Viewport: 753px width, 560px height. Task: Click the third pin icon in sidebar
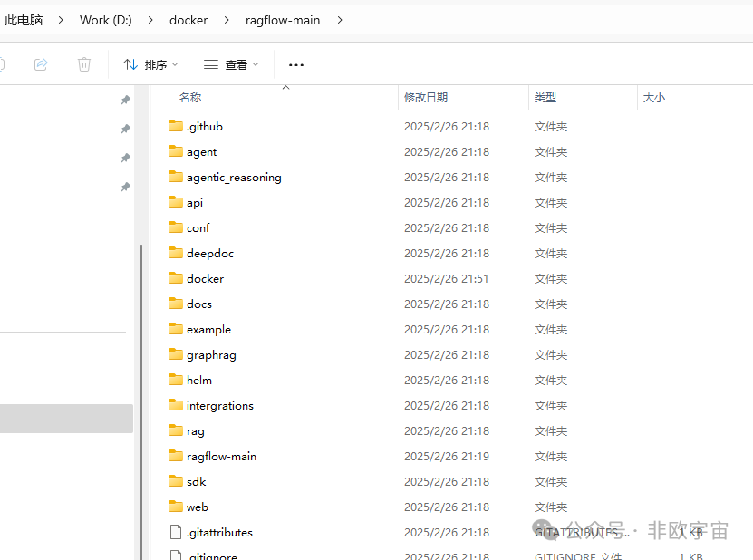pos(125,158)
